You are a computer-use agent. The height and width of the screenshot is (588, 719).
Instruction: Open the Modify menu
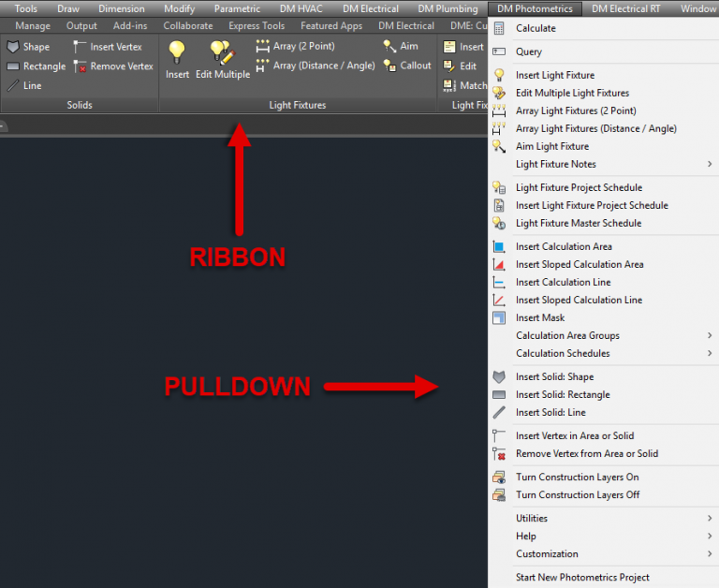click(180, 8)
